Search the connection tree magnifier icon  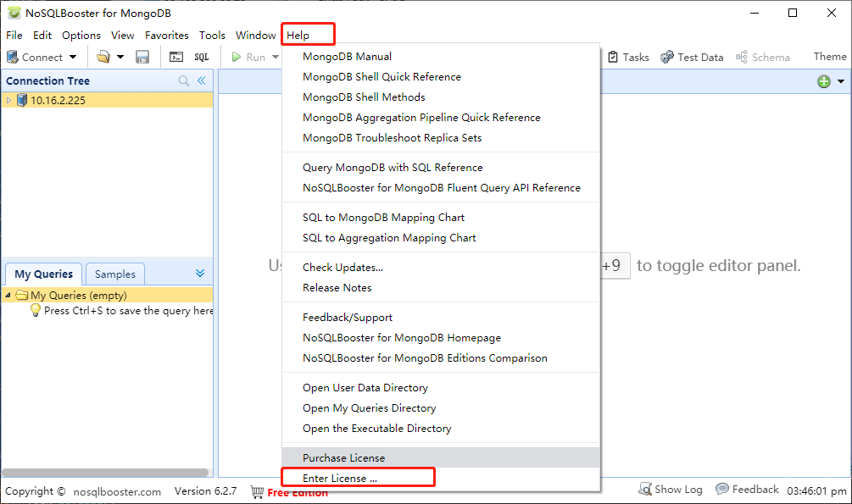184,81
